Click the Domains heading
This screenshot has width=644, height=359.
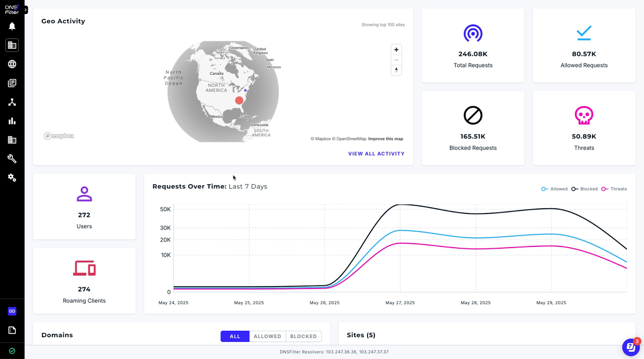(57, 335)
